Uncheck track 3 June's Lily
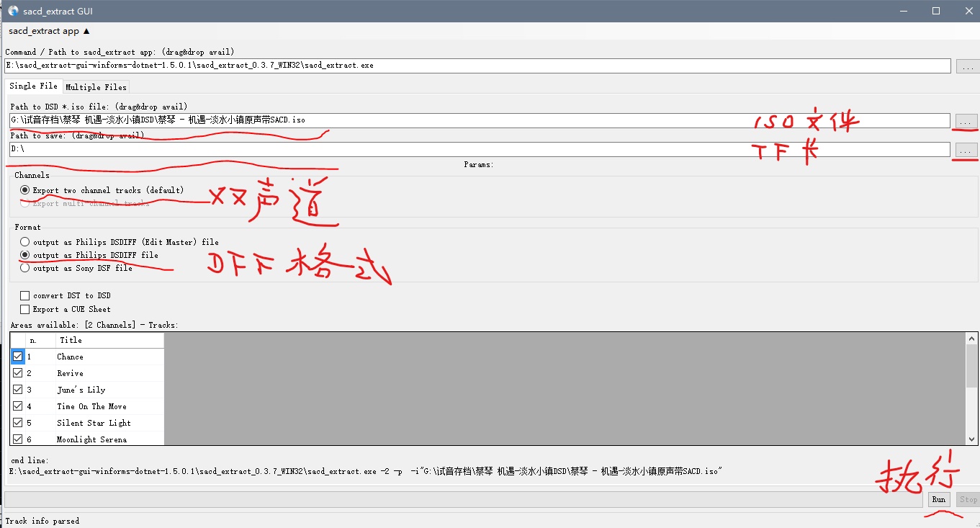This screenshot has width=980, height=528. coord(18,390)
